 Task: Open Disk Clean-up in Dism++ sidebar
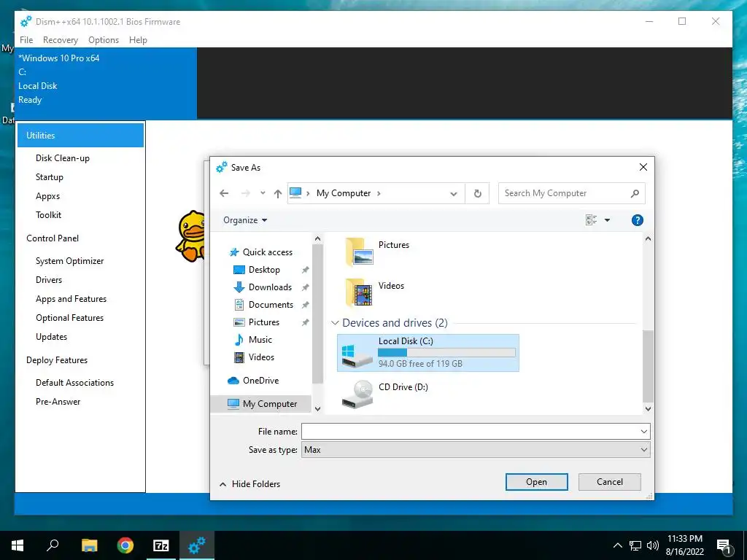pyautogui.click(x=63, y=158)
